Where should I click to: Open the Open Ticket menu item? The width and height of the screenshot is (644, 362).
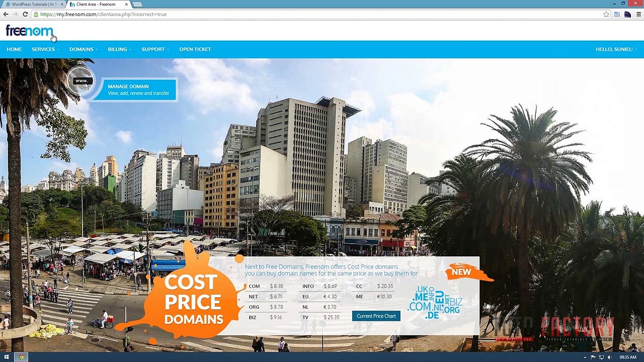pos(195,49)
